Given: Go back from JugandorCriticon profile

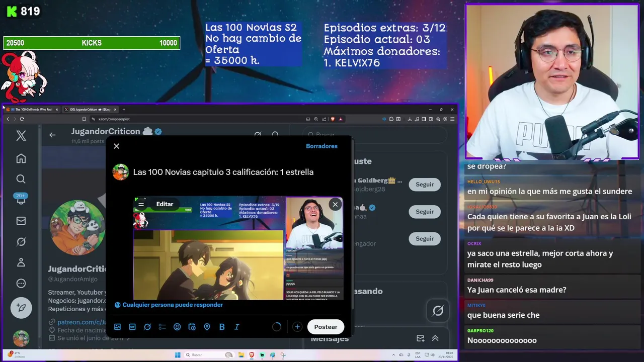Looking at the screenshot, I should [x=52, y=135].
